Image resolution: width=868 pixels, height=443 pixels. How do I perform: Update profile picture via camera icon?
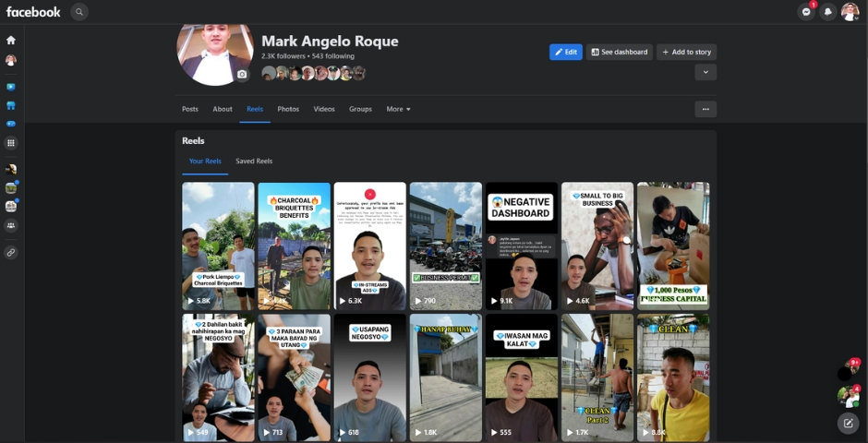tap(242, 74)
